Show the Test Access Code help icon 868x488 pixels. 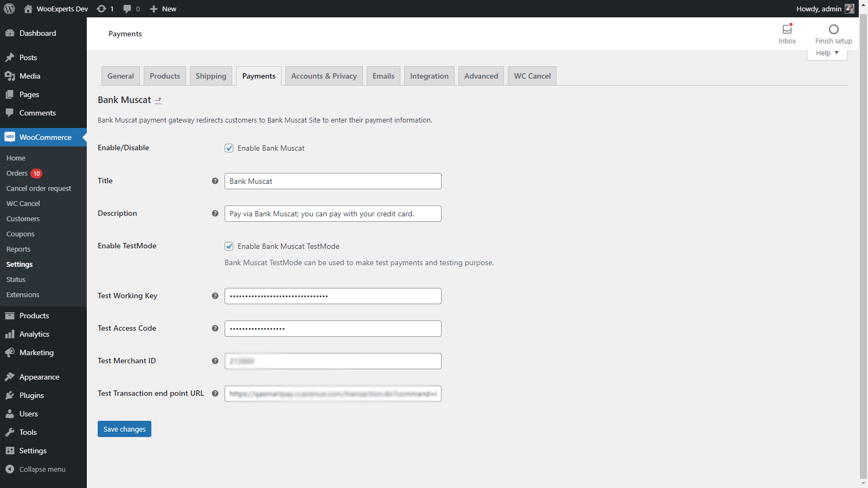(x=215, y=329)
